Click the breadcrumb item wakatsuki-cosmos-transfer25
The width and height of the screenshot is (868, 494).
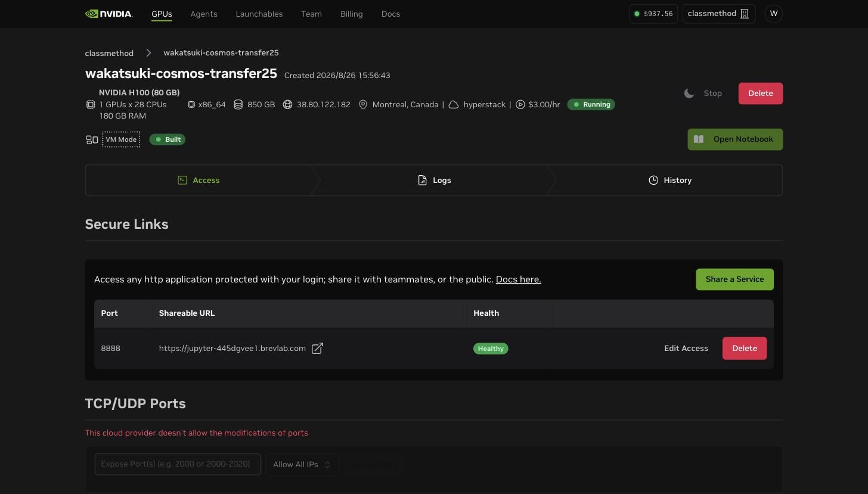click(221, 53)
